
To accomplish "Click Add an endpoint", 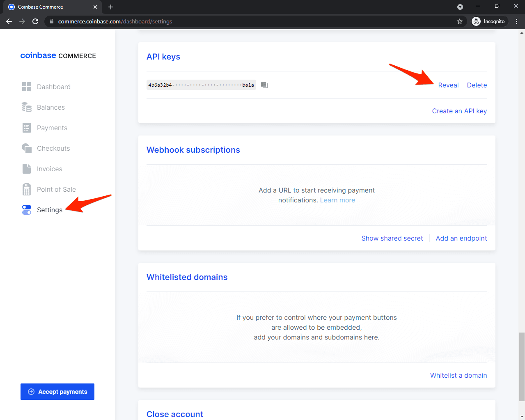I will click(461, 238).
